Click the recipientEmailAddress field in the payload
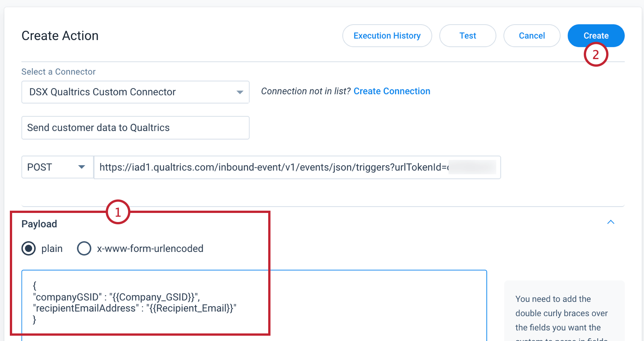Screen dimensions: 644x341 [135, 308]
